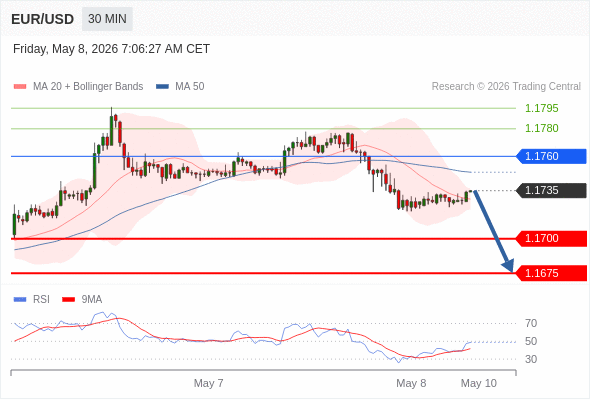Select the EUR/USD pair title
590x400 pixels.
(43, 19)
